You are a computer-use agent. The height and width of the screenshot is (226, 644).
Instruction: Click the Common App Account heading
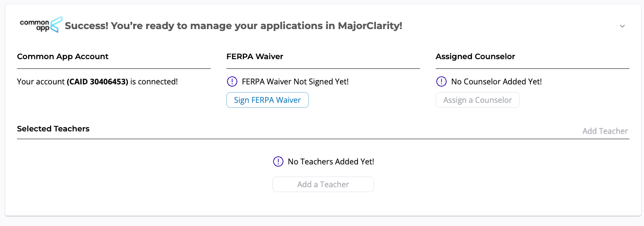63,56
